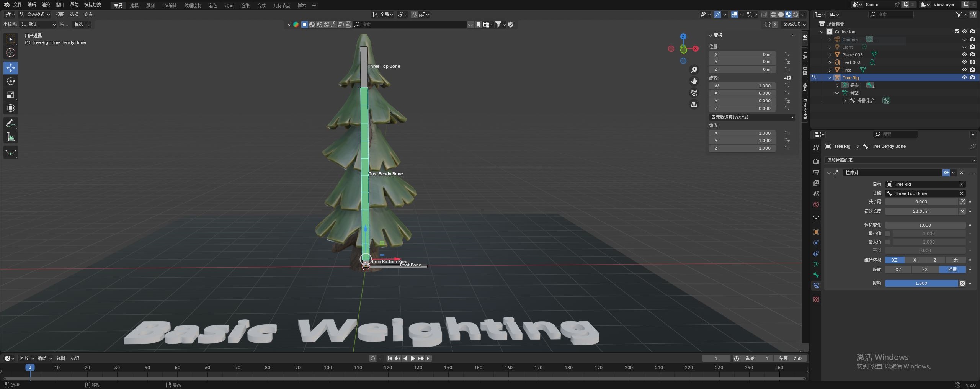This screenshot has height=389, width=980.
Task: Open the quaternion rotation mode dropdown
Action: tap(752, 117)
